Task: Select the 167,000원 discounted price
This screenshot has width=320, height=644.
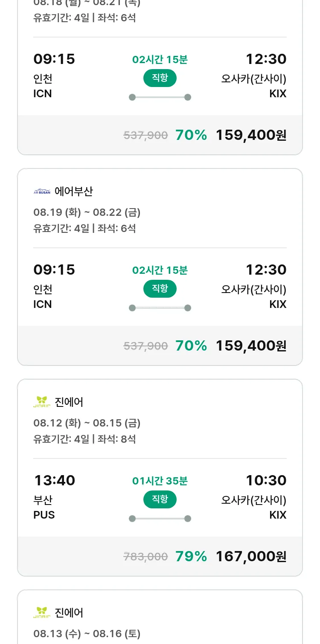Action: tap(251, 556)
